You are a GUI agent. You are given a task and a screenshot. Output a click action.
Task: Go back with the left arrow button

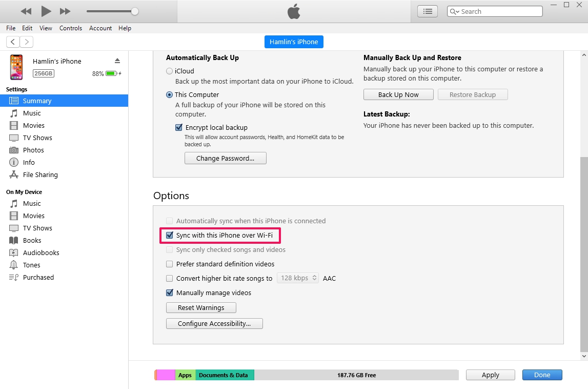pyautogui.click(x=13, y=42)
